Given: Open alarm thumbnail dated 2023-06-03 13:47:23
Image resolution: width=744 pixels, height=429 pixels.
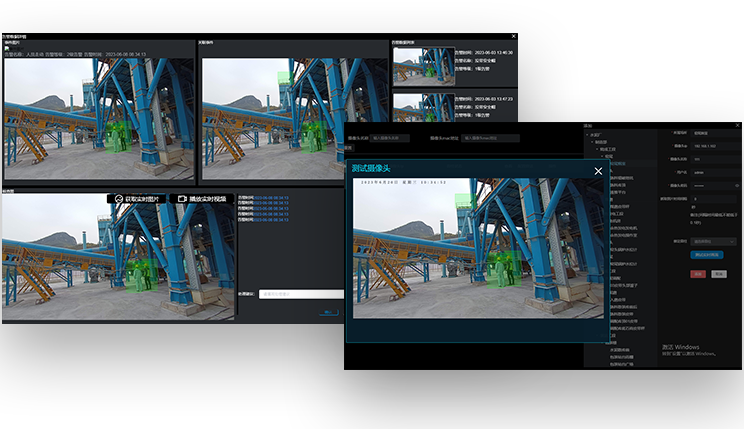Looking at the screenshot, I should (x=424, y=108).
